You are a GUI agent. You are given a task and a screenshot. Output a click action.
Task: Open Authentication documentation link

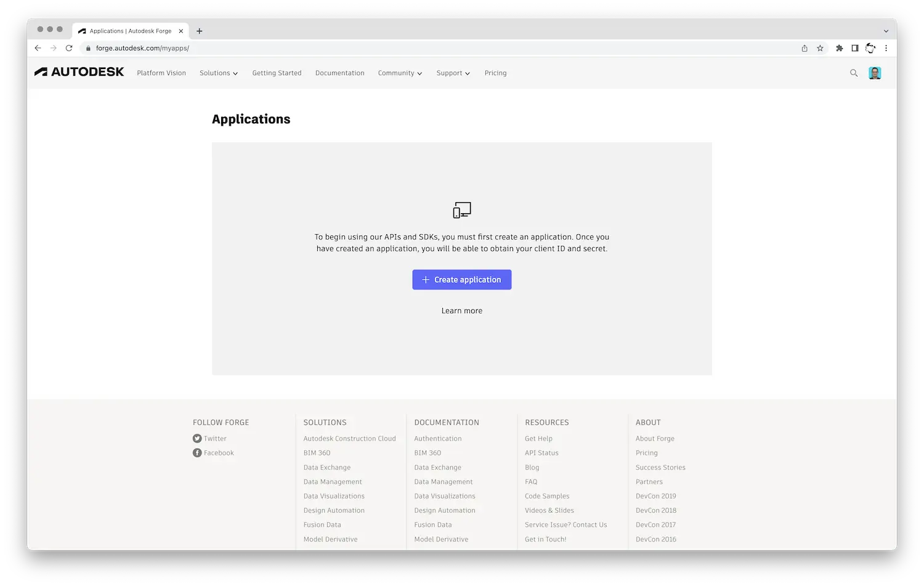437,439
